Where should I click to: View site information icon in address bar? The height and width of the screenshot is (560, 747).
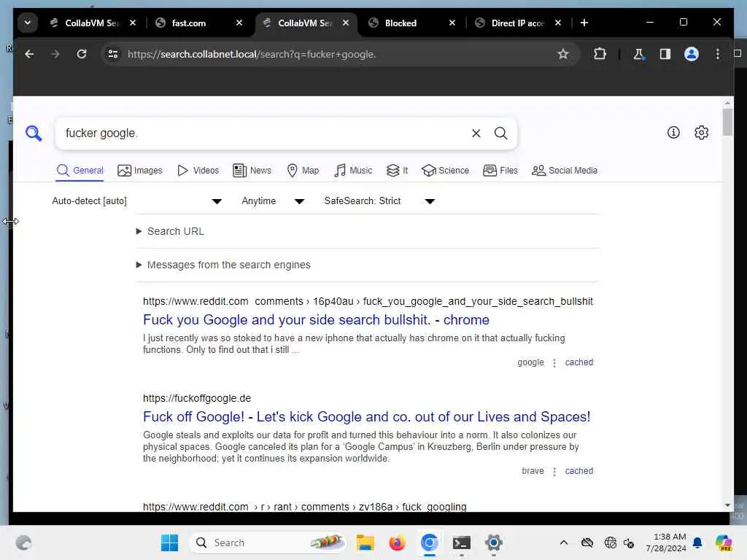[113, 54]
